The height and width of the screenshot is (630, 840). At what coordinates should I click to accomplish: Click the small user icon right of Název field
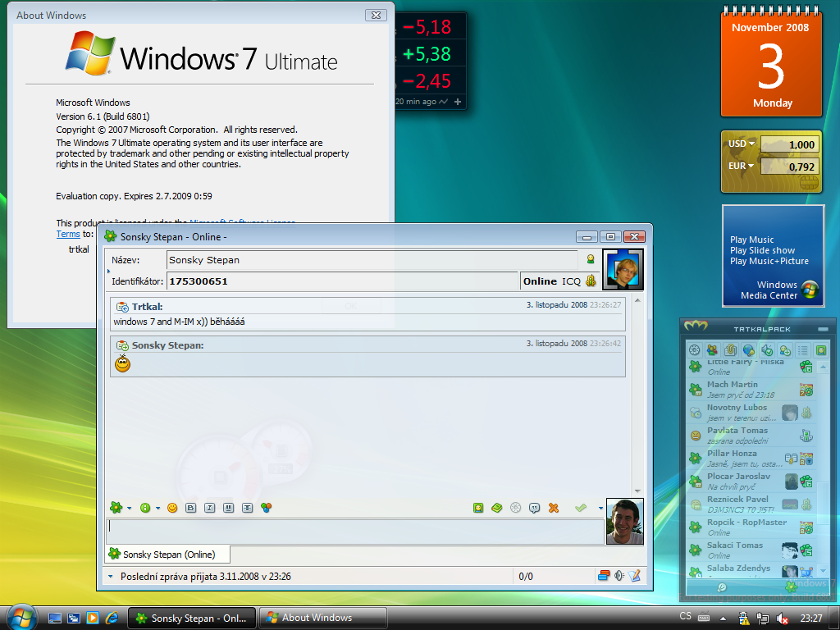coord(591,259)
